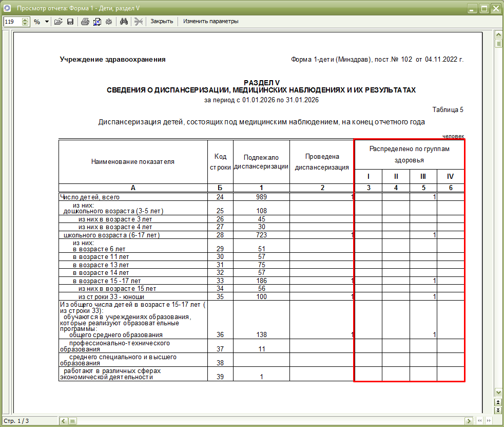Print the report with the printer icon
This screenshot has width=504, height=427.
point(85,22)
